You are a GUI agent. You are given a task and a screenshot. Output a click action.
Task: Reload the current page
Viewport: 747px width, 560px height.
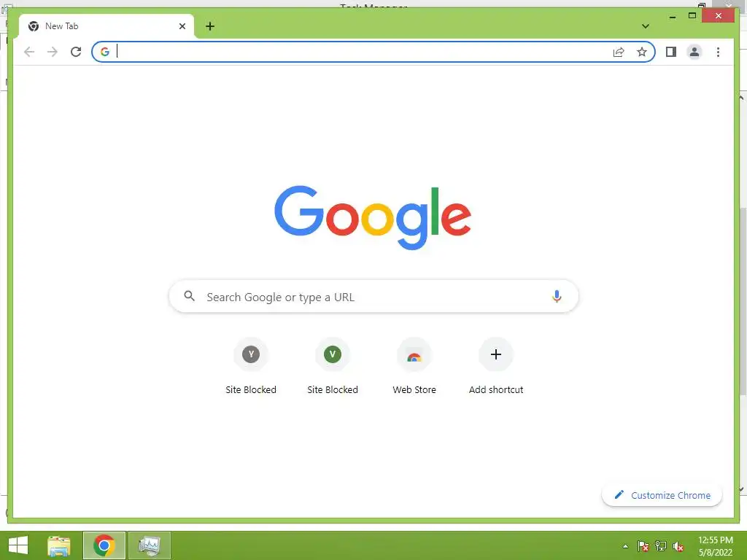click(x=76, y=52)
